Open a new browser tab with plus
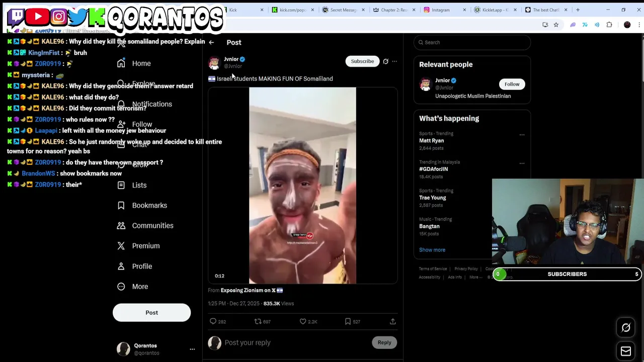The image size is (644, 362). coord(578,10)
